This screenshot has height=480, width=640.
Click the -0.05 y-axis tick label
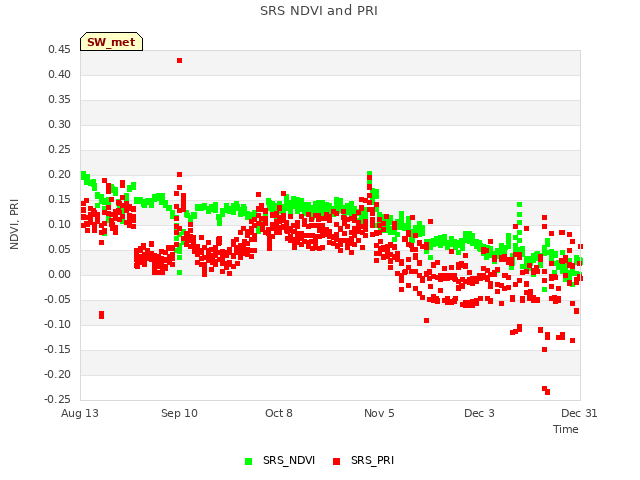(x=58, y=300)
